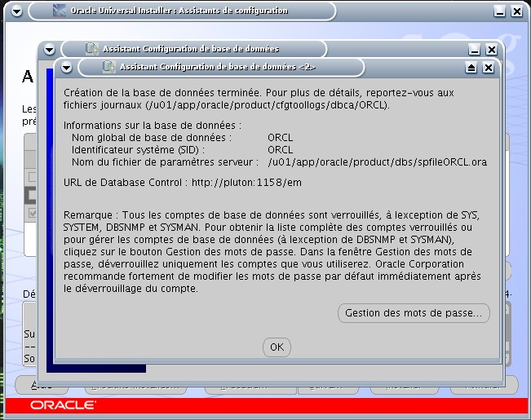
Task: Open window menu of Assistant Configuration window
Action: 50,50
